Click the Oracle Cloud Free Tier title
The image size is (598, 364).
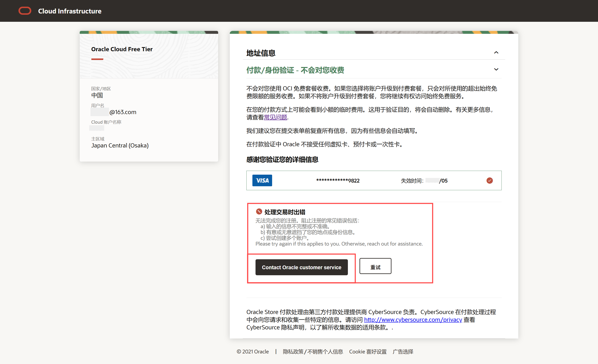(x=122, y=49)
